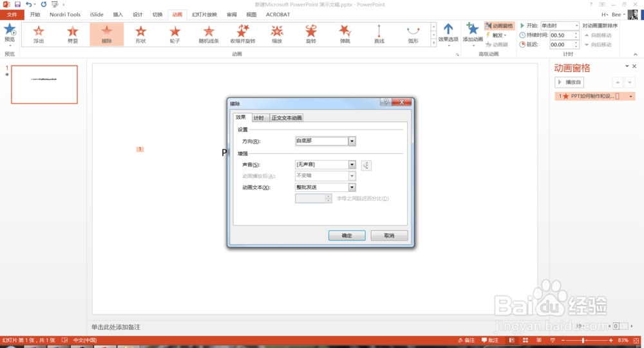644x348 pixels.
Task: Click the dialog help question-mark button
Action: pyautogui.click(x=386, y=102)
